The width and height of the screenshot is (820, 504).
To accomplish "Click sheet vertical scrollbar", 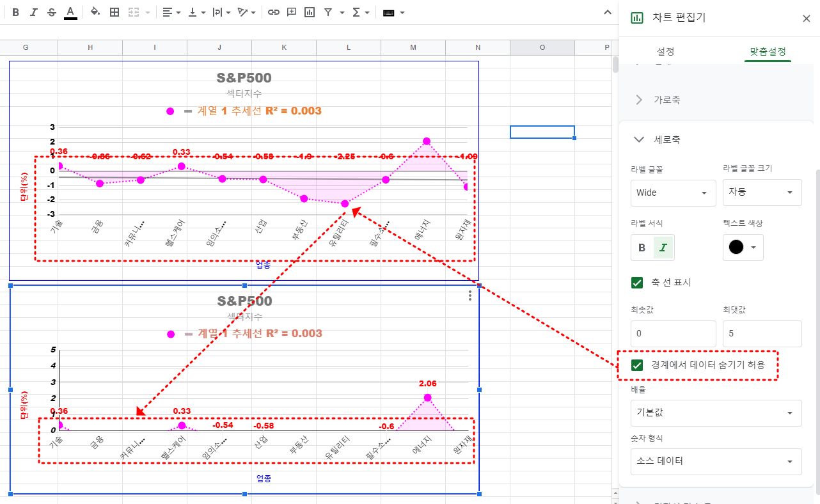I will [615, 65].
